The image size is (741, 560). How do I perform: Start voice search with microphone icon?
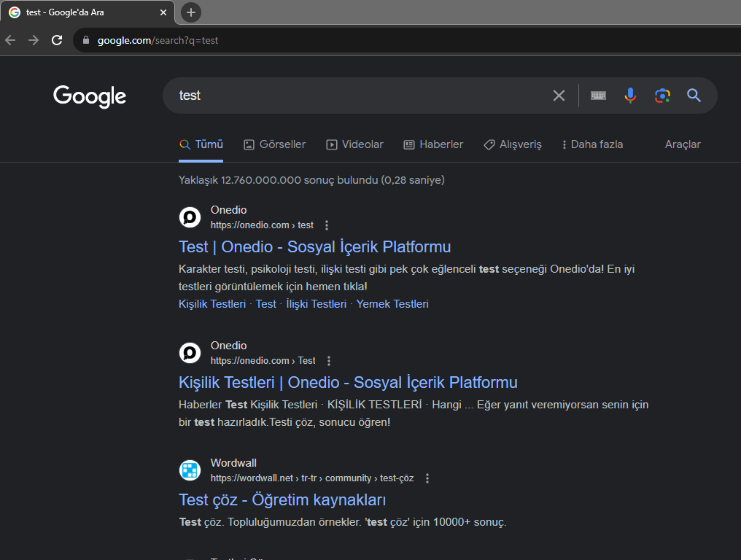pyautogui.click(x=630, y=96)
